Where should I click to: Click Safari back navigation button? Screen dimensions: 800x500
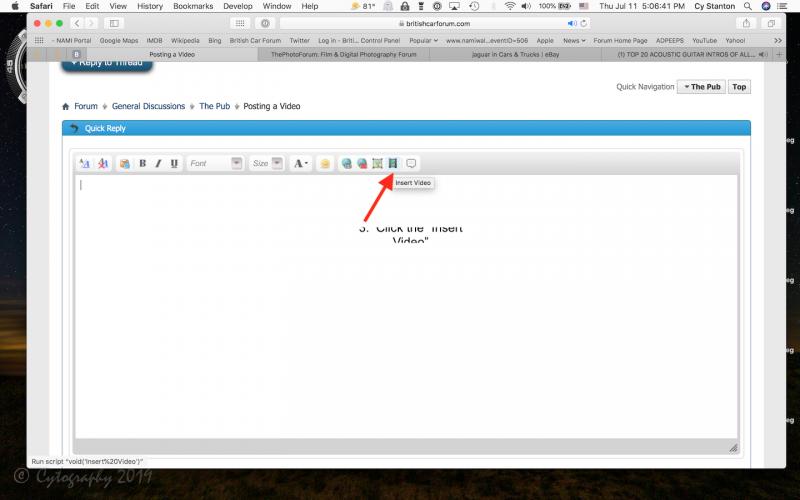click(77, 23)
